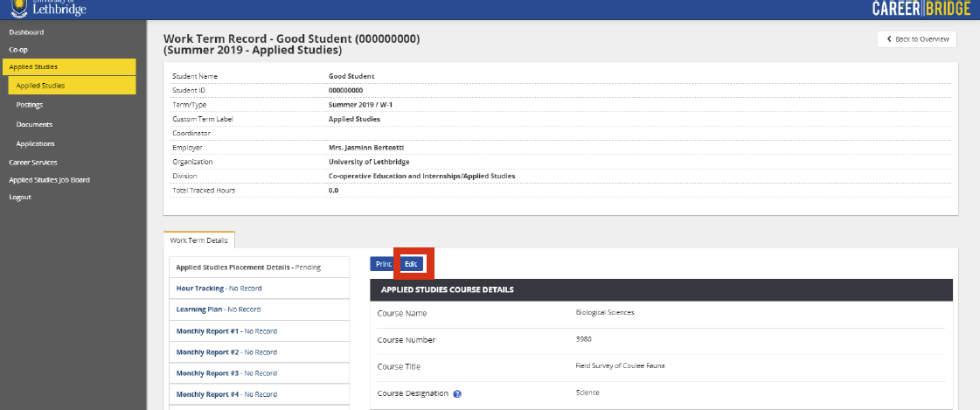This screenshot has width=980, height=410.
Task: Open Monthly Report #1
Action: coord(260,331)
